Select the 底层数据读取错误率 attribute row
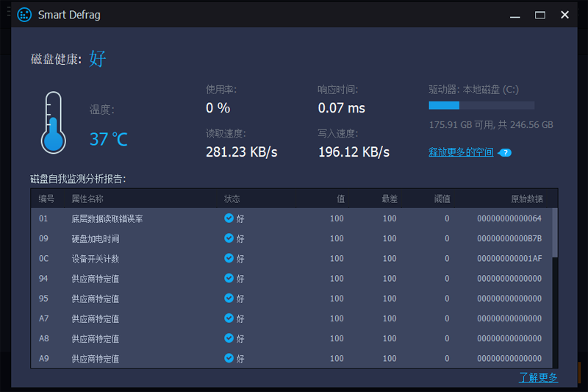 click(x=292, y=218)
